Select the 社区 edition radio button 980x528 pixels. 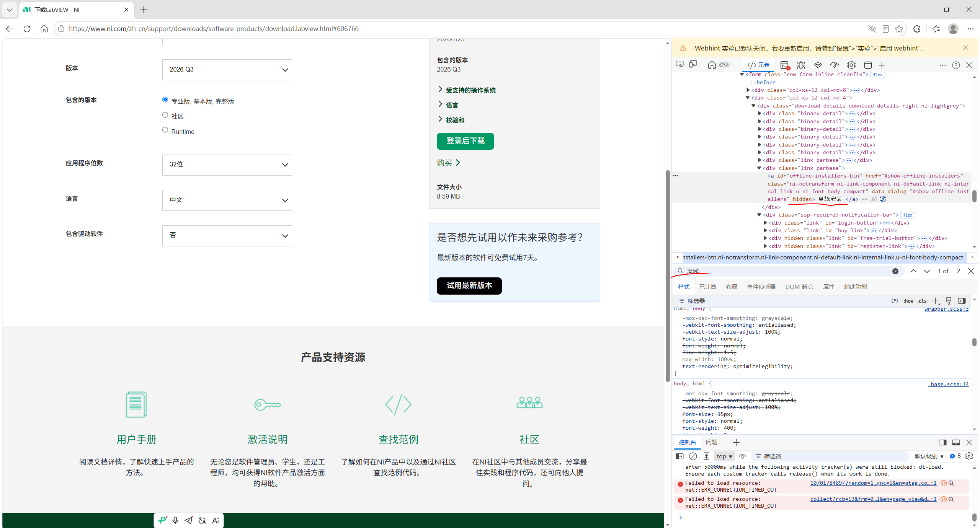(x=165, y=115)
